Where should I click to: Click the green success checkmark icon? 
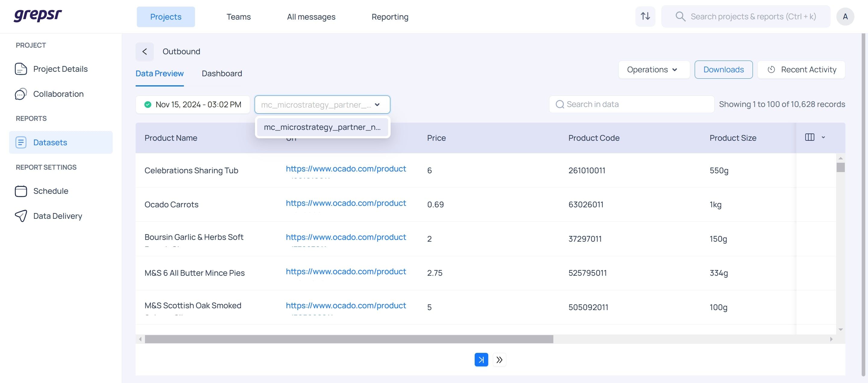(x=148, y=105)
